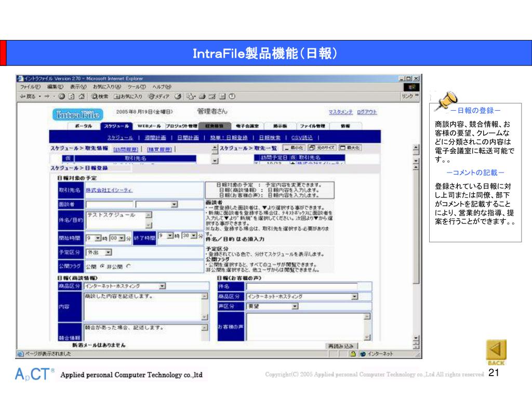Screen dimensions: 532x399
Task: Open the 編集(E) menu
Action: 55,87
